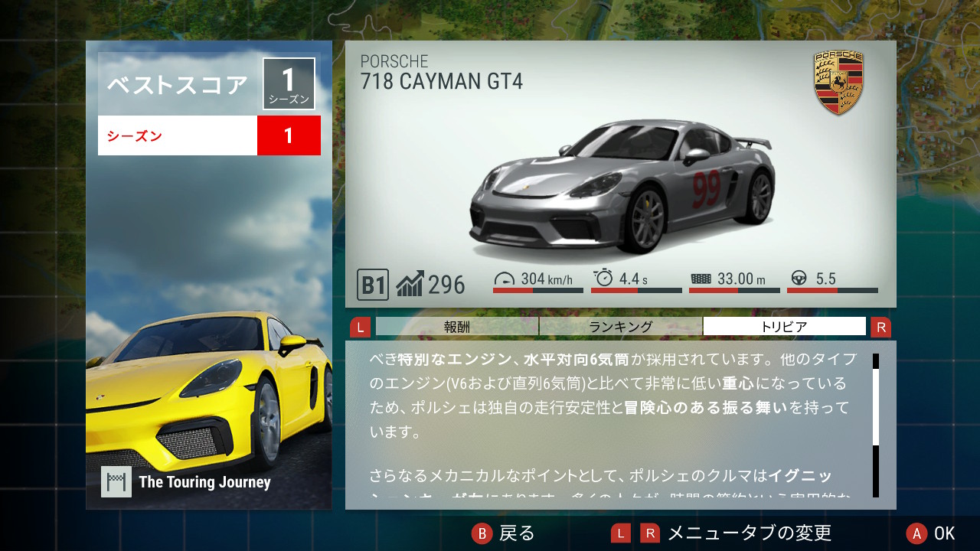
Task: Click the R shoulder button icon beside tabs
Action: pyautogui.click(x=880, y=328)
